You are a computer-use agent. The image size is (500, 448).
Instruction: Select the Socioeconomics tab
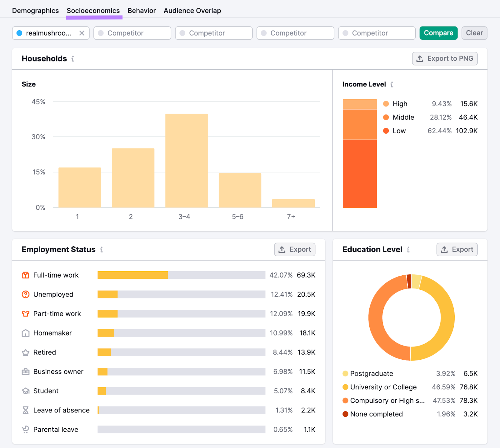93,11
